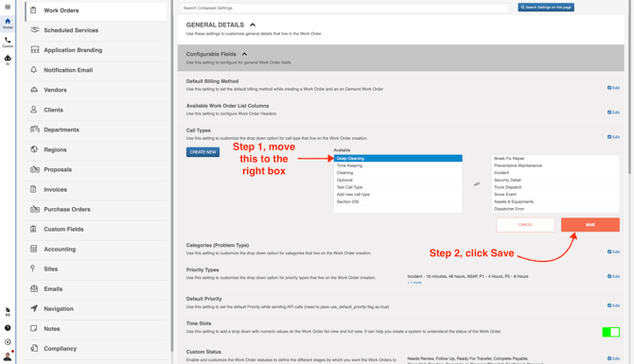Select 'Optional' in Available list
The height and width of the screenshot is (364, 634).
click(397, 181)
